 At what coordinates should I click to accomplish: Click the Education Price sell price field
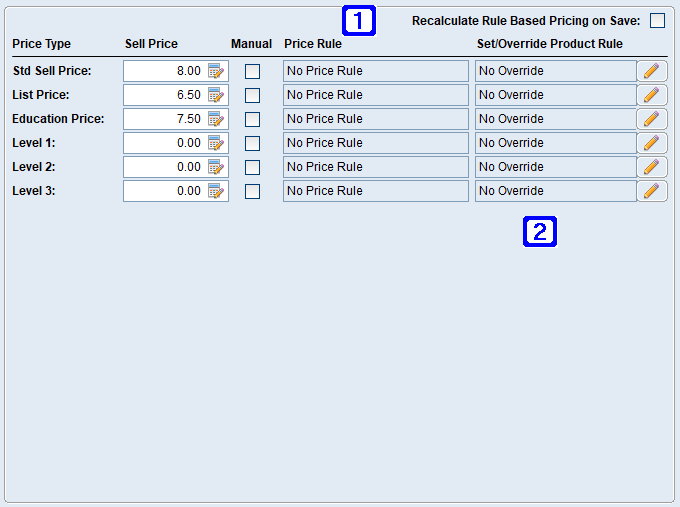pyautogui.click(x=164, y=119)
